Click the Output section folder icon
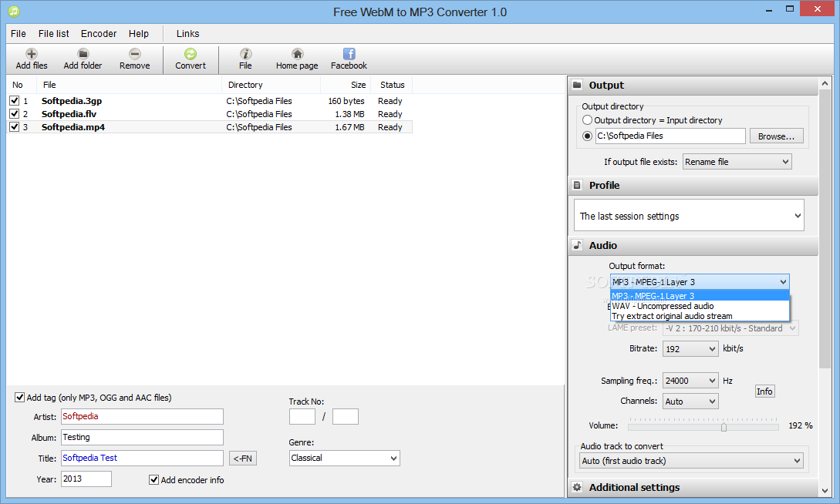840x504 pixels. 577,85
